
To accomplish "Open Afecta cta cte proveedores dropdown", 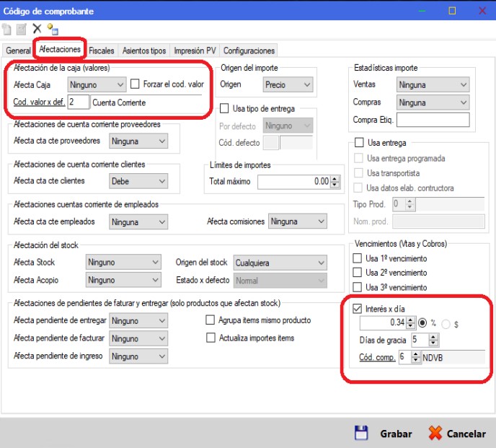I will (138, 141).
